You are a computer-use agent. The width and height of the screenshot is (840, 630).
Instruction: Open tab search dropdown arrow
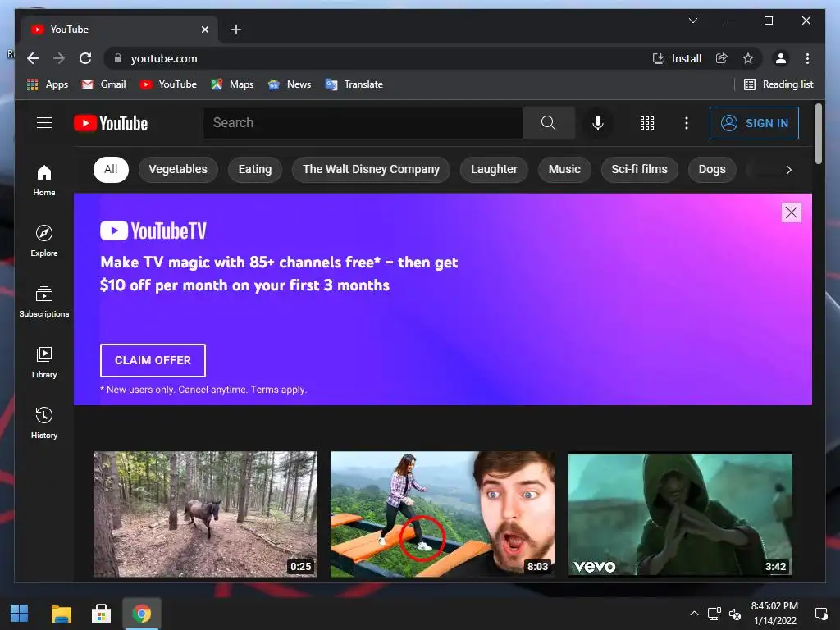point(692,21)
